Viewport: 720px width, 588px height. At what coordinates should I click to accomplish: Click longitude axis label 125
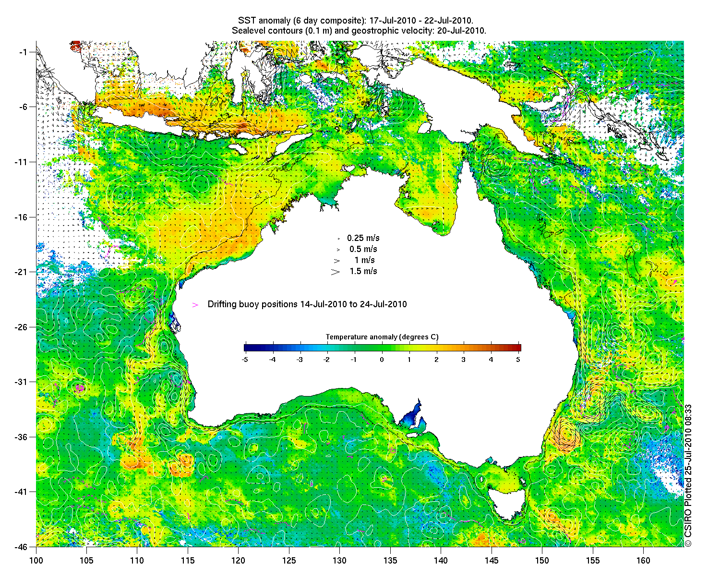point(289,560)
